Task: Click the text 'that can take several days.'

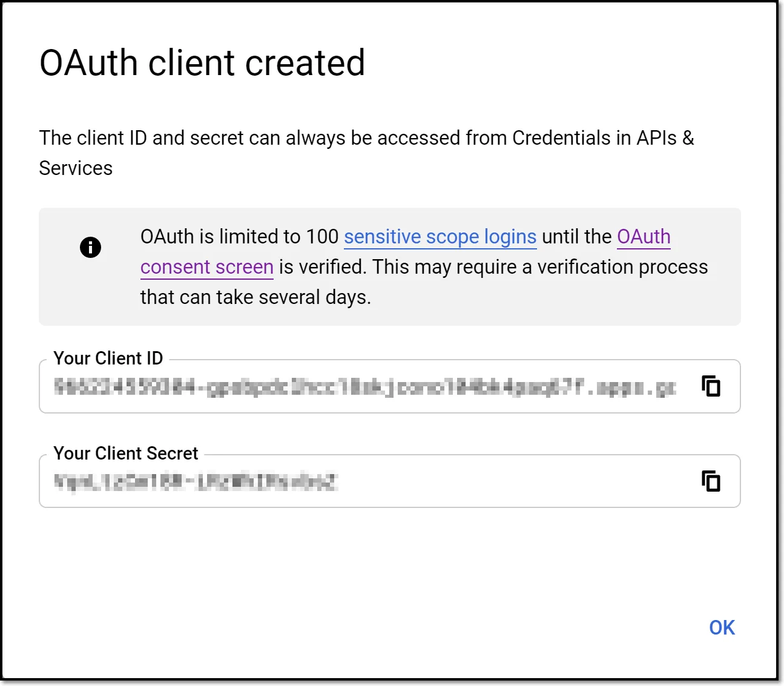Action: 255,297
